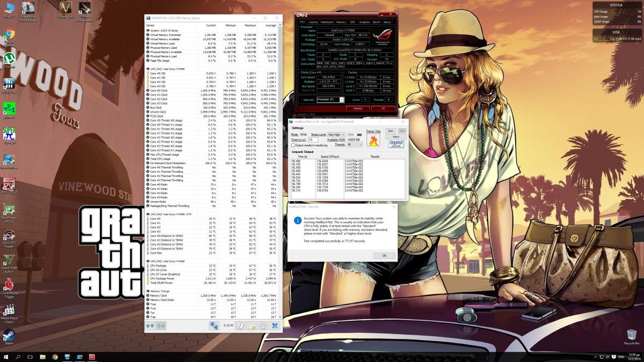Switch to the Mainboard tab in CPU-Z
Screen dimensions: 644x362
[x=327, y=22]
